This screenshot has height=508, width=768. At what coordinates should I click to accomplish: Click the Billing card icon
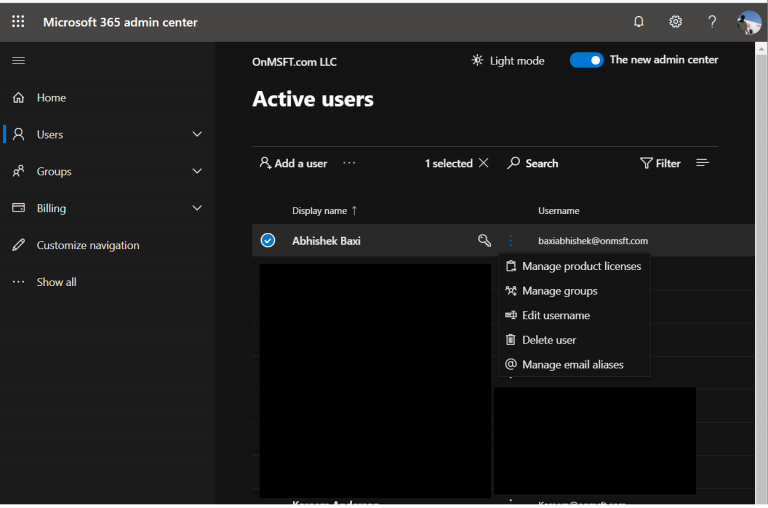click(19, 208)
